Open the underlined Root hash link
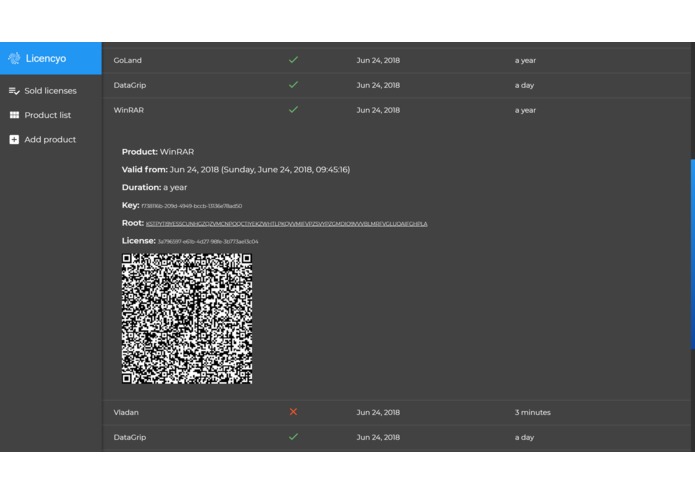This screenshot has width=695, height=494. (x=286, y=224)
